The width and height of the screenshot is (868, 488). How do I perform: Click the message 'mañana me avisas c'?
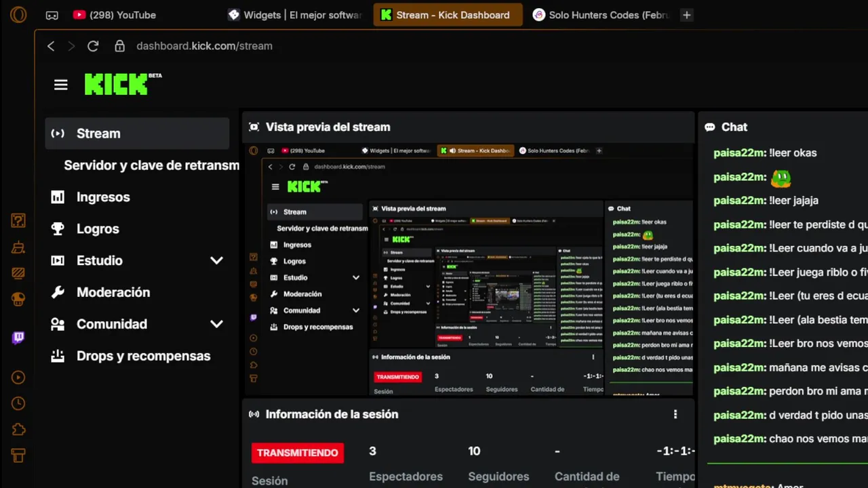pos(818,367)
